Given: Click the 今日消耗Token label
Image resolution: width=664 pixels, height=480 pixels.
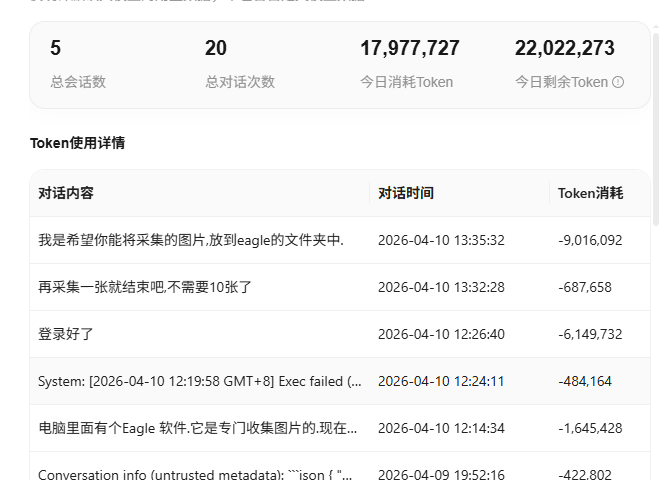Looking at the screenshot, I should [407, 82].
